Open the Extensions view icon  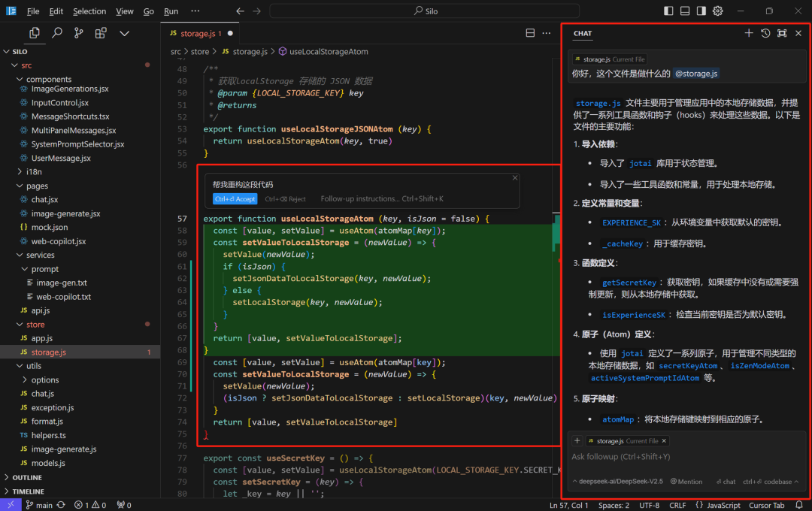tap(101, 33)
